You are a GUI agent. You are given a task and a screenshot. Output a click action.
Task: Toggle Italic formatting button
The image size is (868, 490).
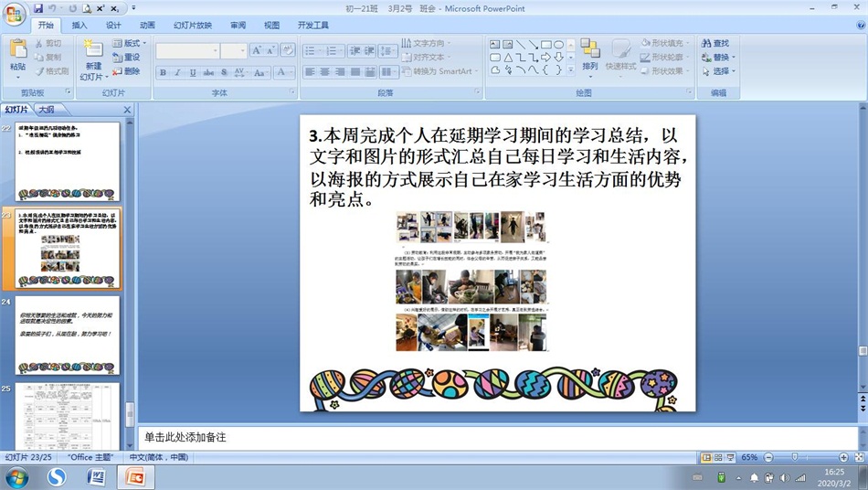(x=177, y=72)
